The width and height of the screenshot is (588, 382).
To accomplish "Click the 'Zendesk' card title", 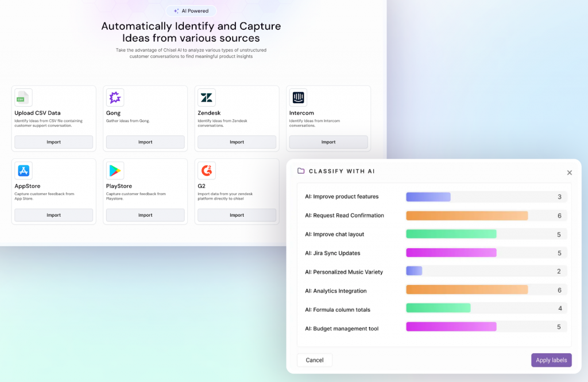I will tap(209, 113).
